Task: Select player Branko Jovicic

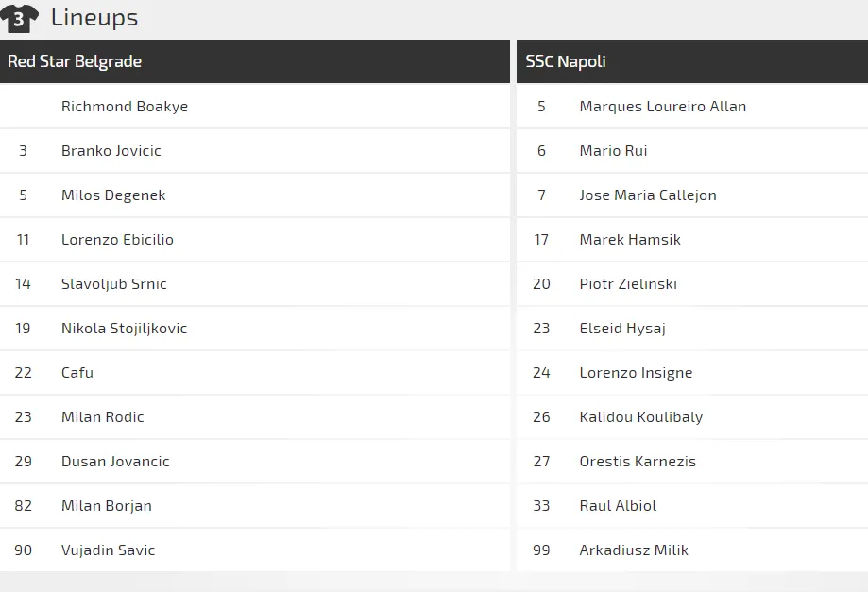Action: [x=111, y=151]
